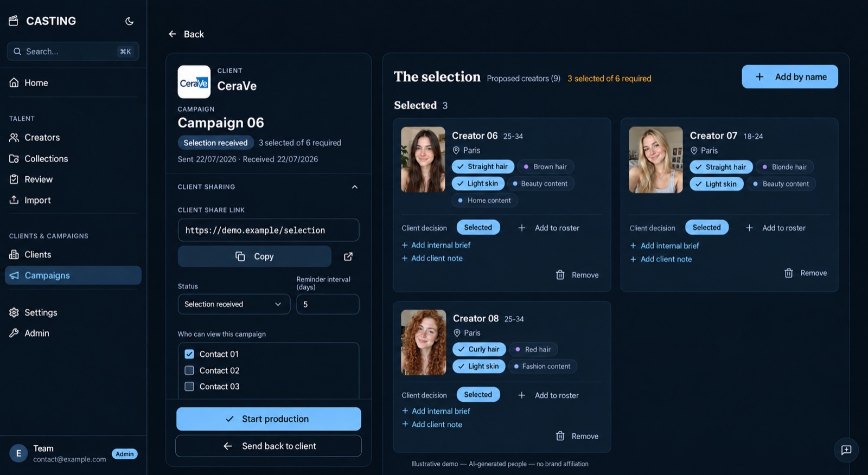Image resolution: width=868 pixels, height=475 pixels.
Task: Click Send back to client button
Action: tap(269, 446)
